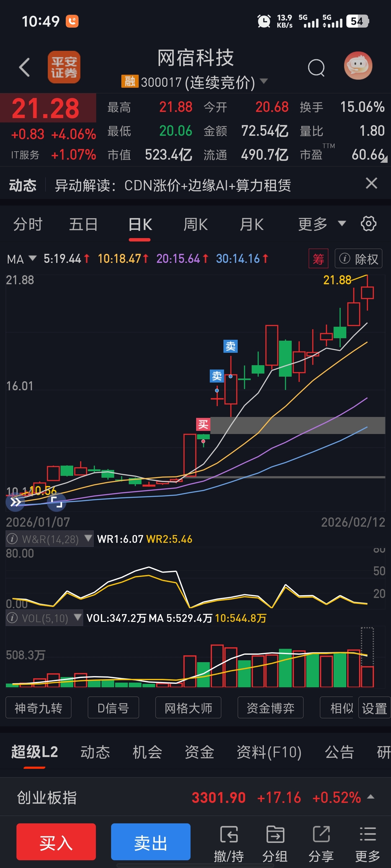The image size is (391, 868).
Task: Switch to 周K tab
Action: (195, 224)
